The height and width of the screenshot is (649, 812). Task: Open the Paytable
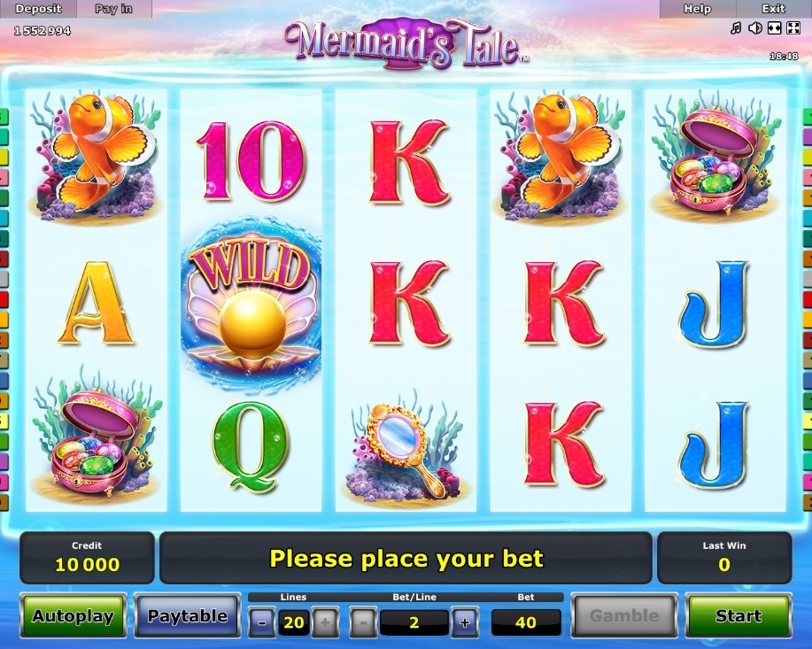pos(188,616)
